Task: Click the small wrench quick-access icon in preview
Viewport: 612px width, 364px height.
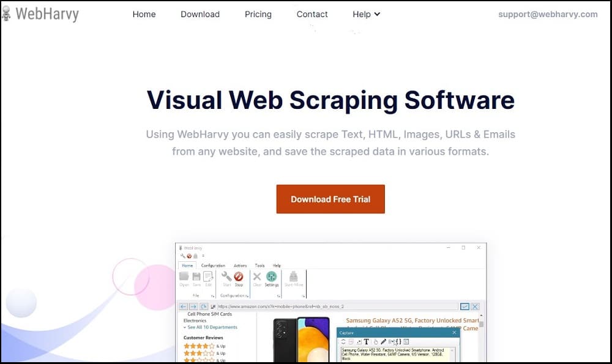Action: 182,256
